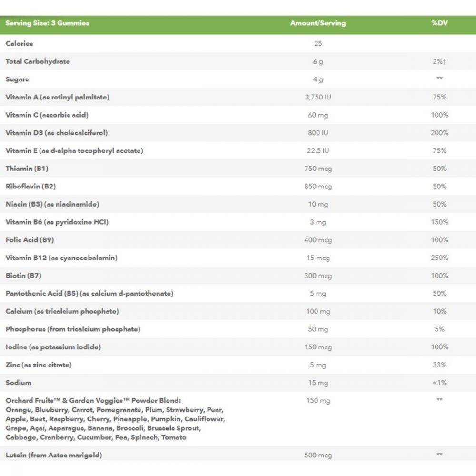The width and height of the screenshot is (476, 476).
Task: Click the %DV column header
Action: point(439,23)
